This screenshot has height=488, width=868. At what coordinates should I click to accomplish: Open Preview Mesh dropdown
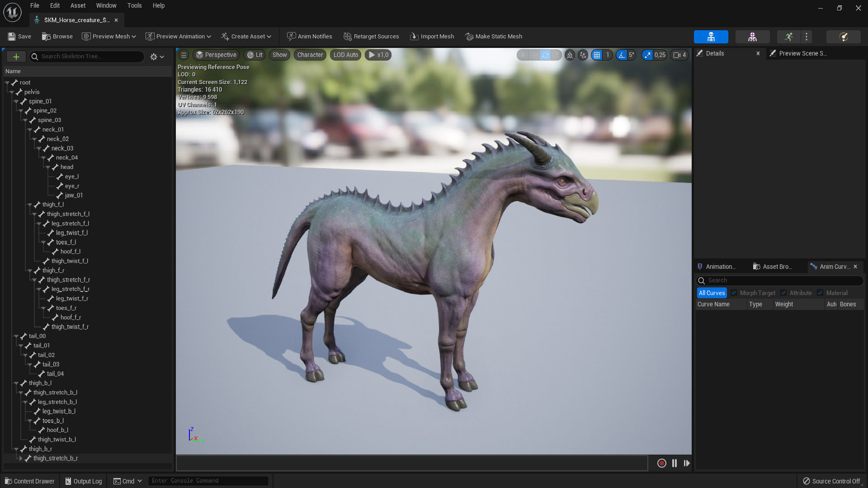point(109,36)
